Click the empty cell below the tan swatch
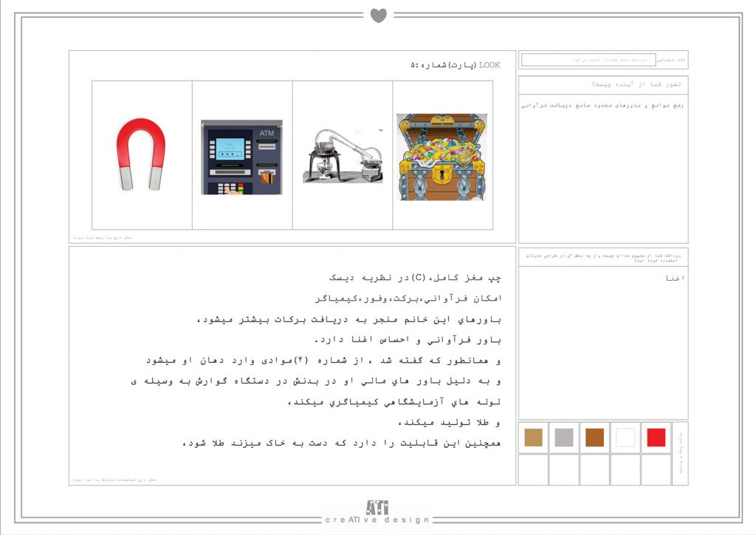756x535 pixels. tap(533, 469)
